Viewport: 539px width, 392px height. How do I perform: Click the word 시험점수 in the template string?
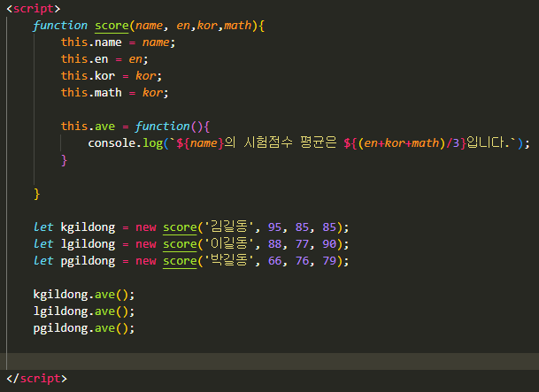pyautogui.click(x=268, y=142)
